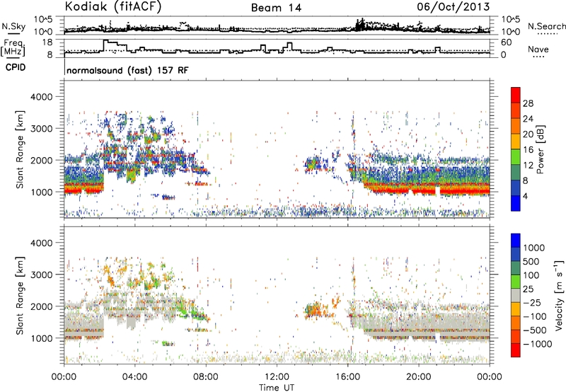This screenshot has width=566, height=392.
Task: Pick the light green power colorbar segment near 16
Action: [516, 156]
